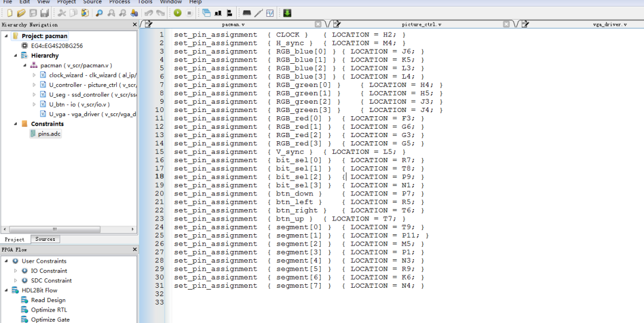Click the Paste clipboard icon
The image size is (644, 323).
coord(85,13)
